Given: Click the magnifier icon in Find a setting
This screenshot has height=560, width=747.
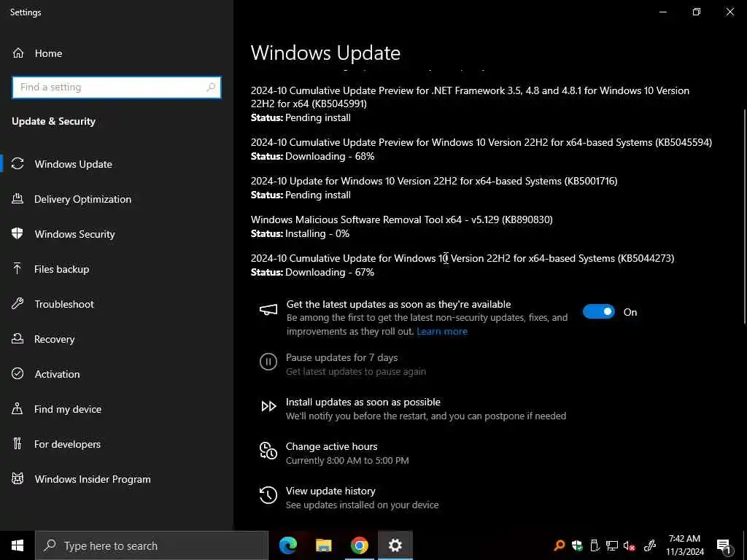Looking at the screenshot, I should 211,87.
